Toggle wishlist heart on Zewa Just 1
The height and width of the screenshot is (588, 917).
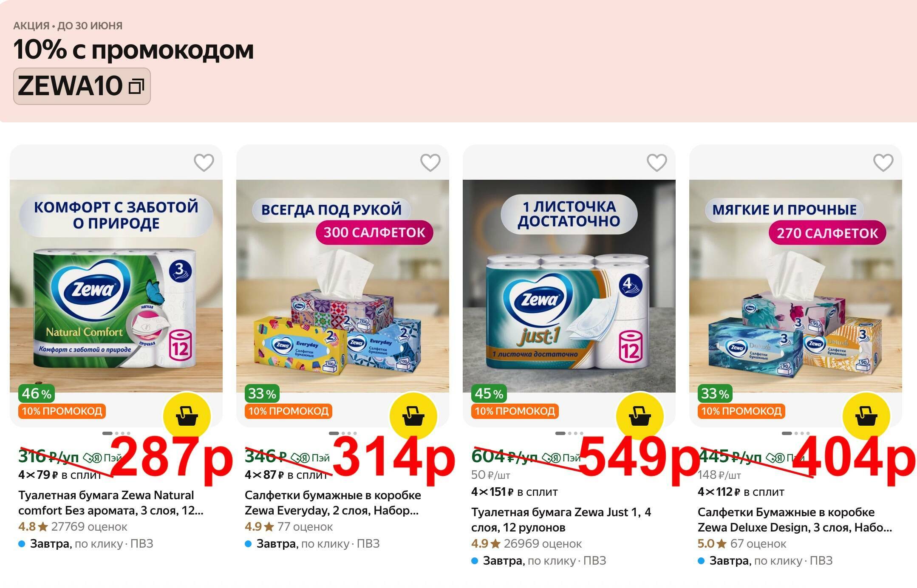tap(657, 163)
